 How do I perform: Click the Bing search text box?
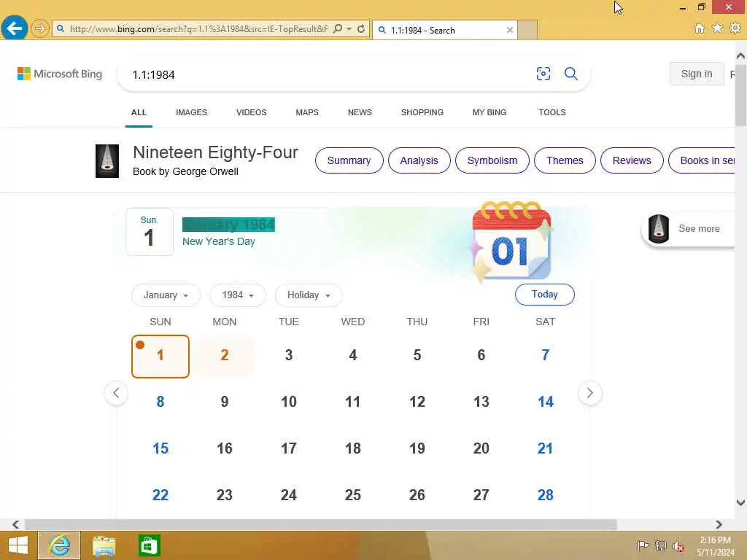click(329, 75)
